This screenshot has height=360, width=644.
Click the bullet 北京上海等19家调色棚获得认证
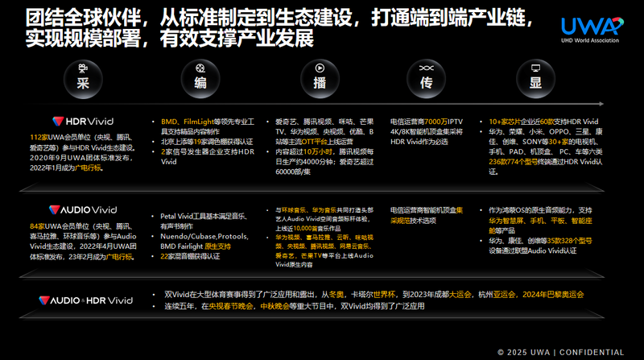click(207, 142)
